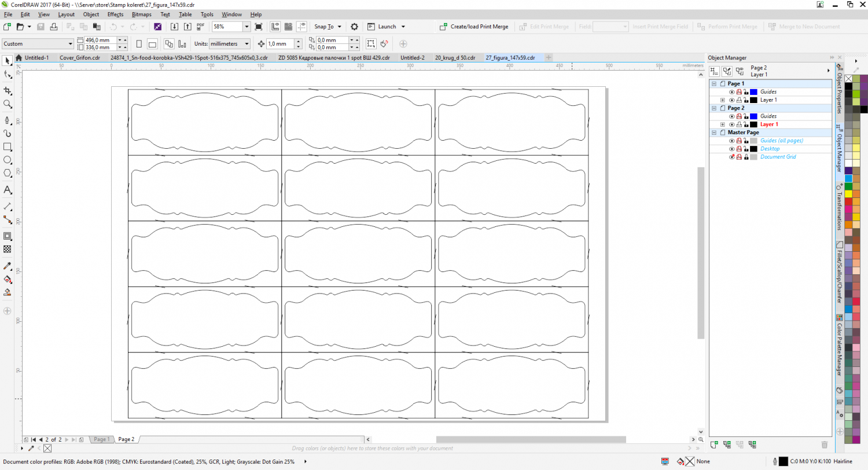Click the Import icon
The image size is (868, 470).
click(x=175, y=27)
